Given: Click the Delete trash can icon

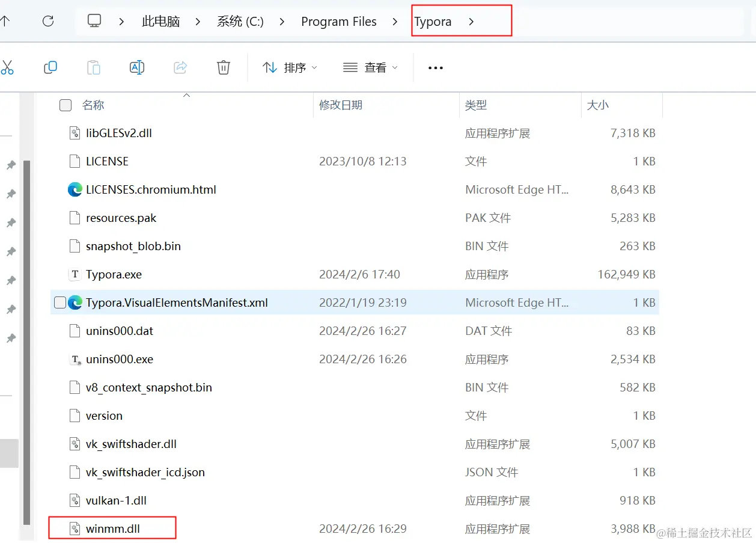Looking at the screenshot, I should click(x=224, y=67).
